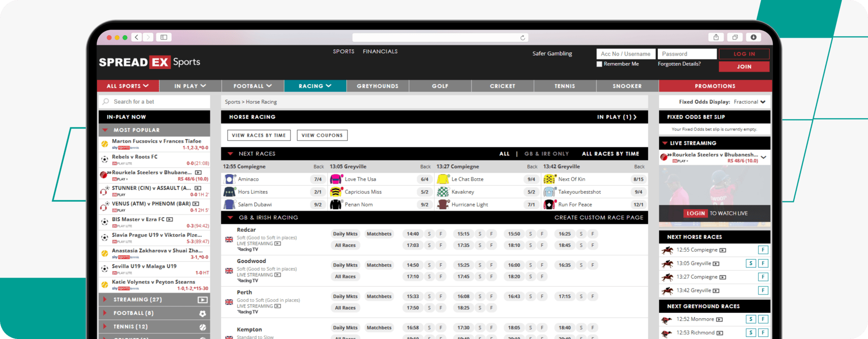868x339 pixels.
Task: Select ALL filter in Next Races
Action: [504, 154]
